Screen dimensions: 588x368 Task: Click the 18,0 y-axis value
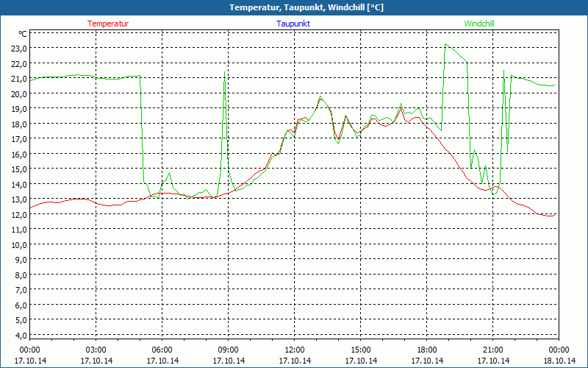(20, 124)
